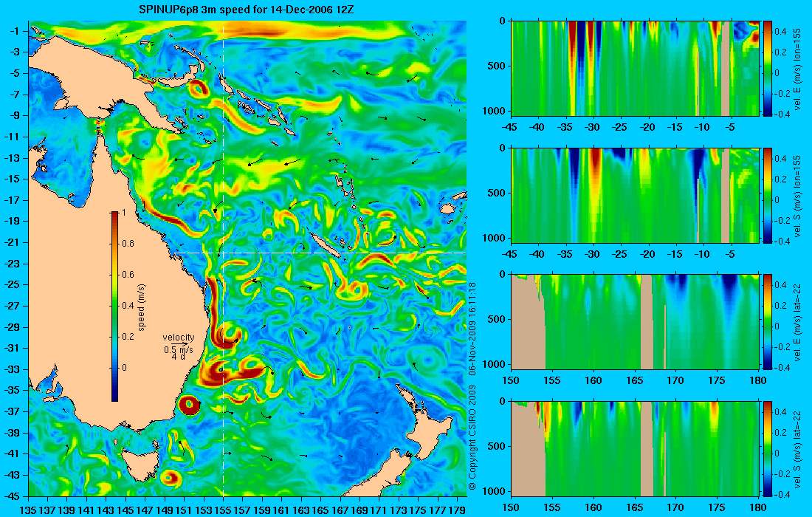
Task: Click "155" on the map longitude axis
Action: pos(223,510)
